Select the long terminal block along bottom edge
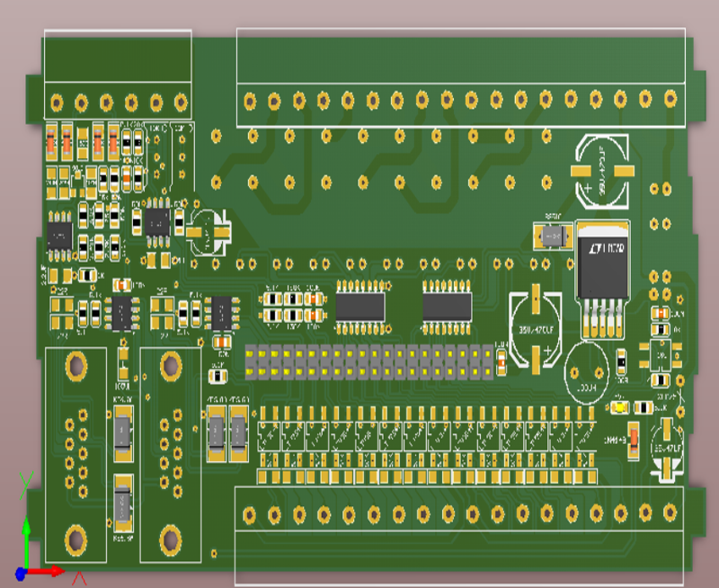This screenshot has width=719, height=588. [x=460, y=535]
